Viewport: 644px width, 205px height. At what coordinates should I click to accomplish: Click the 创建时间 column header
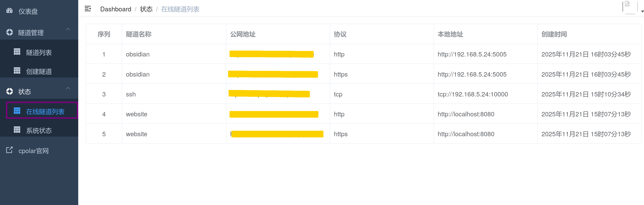point(554,34)
